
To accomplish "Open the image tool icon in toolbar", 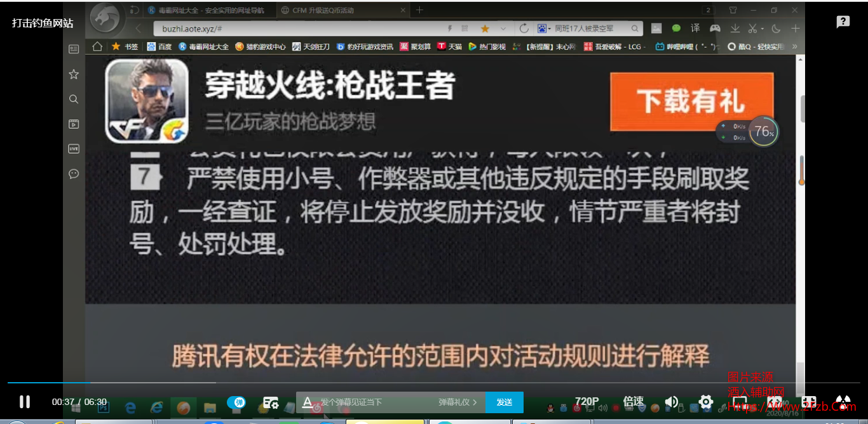I will 656,29.
